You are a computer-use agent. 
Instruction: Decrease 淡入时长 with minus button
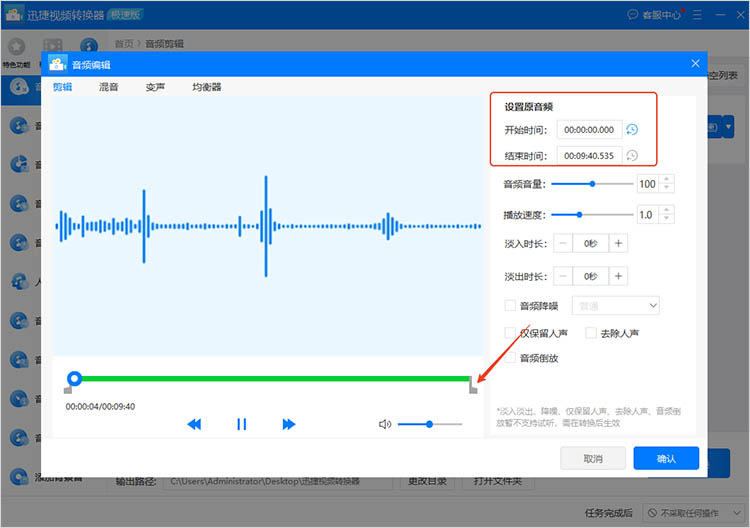coord(563,243)
